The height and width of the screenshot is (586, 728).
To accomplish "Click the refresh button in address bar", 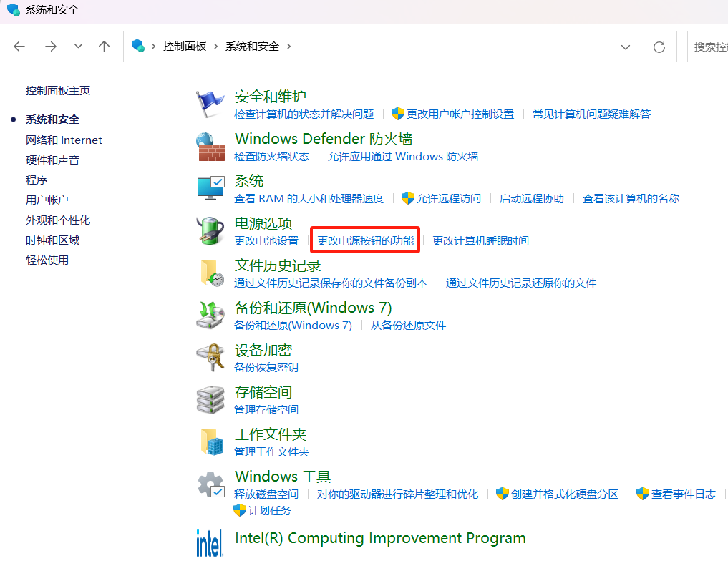I will click(659, 47).
